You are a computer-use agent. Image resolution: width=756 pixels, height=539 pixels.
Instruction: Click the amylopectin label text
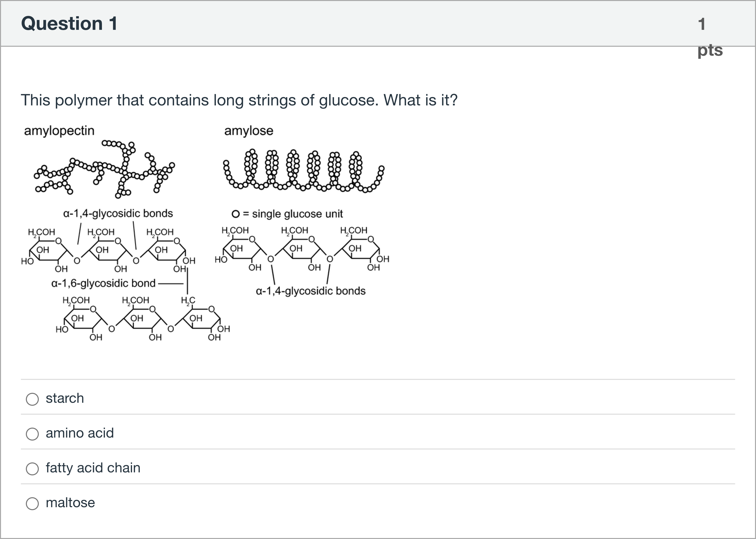[59, 131]
